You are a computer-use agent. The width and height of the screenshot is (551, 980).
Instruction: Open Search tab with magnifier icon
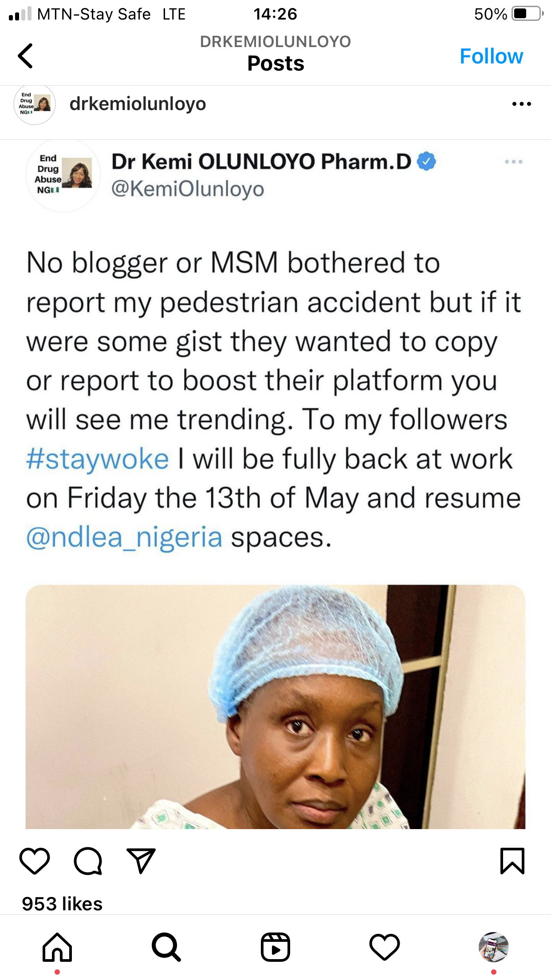coord(166,947)
